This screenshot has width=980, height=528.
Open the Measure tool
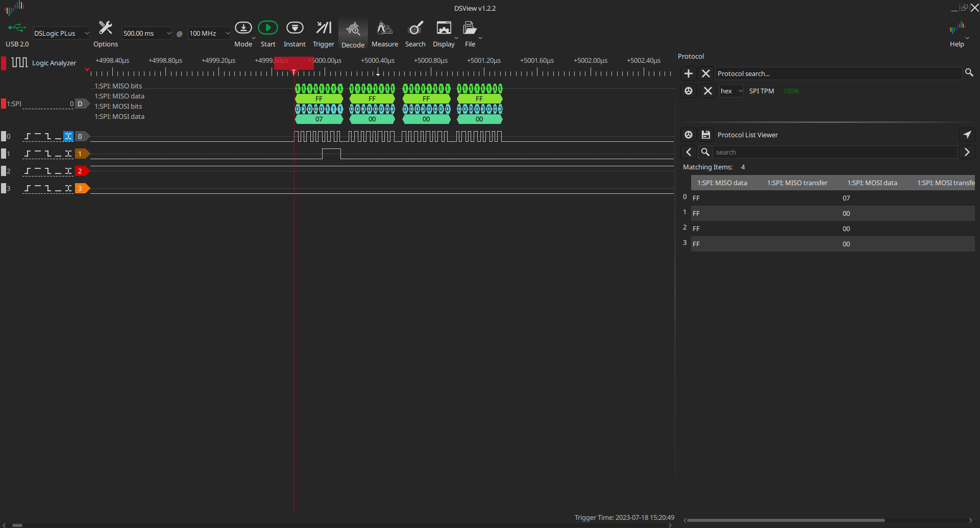click(384, 29)
